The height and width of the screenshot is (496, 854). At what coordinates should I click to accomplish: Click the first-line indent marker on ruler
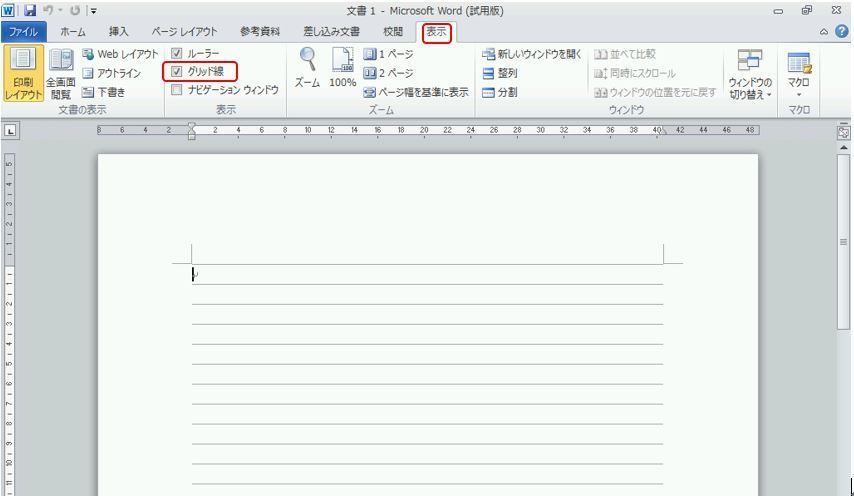coord(191,126)
